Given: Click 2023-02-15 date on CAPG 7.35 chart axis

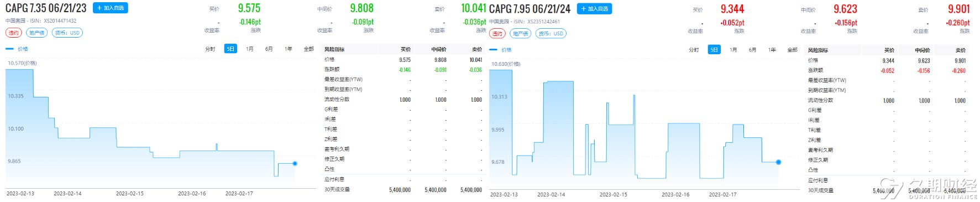Looking at the screenshot, I should click(x=130, y=194).
